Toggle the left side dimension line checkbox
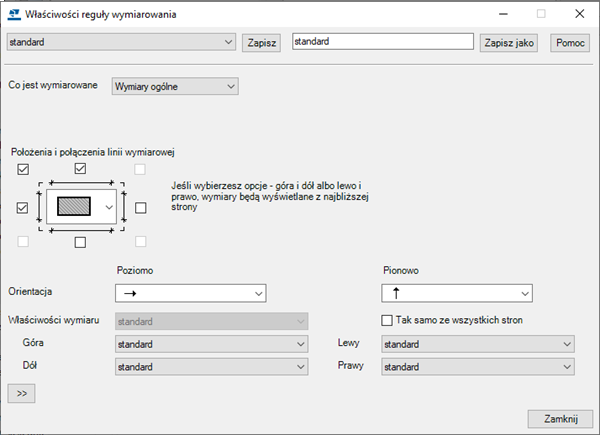 (23, 207)
